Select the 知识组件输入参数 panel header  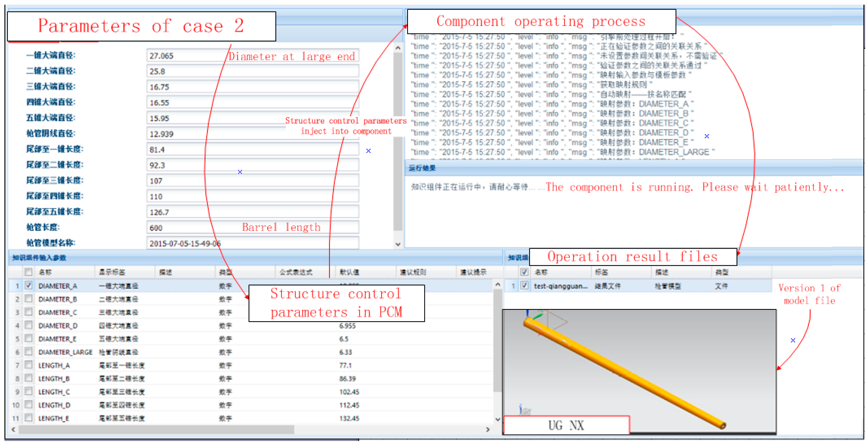click(39, 258)
